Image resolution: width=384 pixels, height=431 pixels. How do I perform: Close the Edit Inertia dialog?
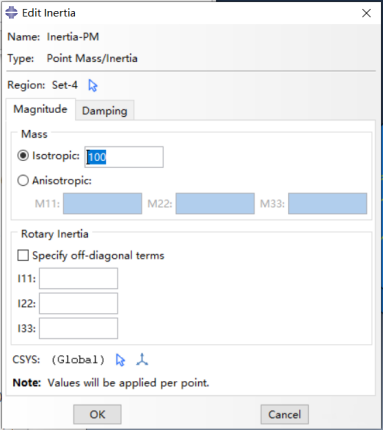click(x=366, y=13)
